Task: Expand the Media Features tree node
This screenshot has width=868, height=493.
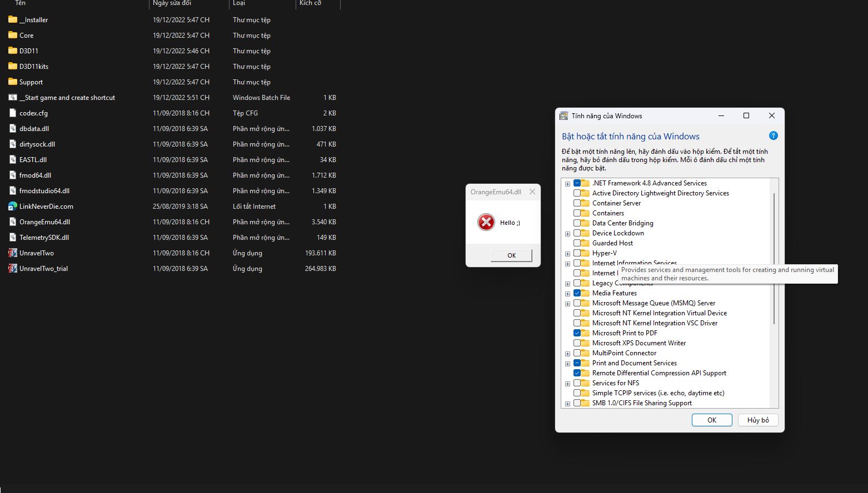Action: point(567,294)
